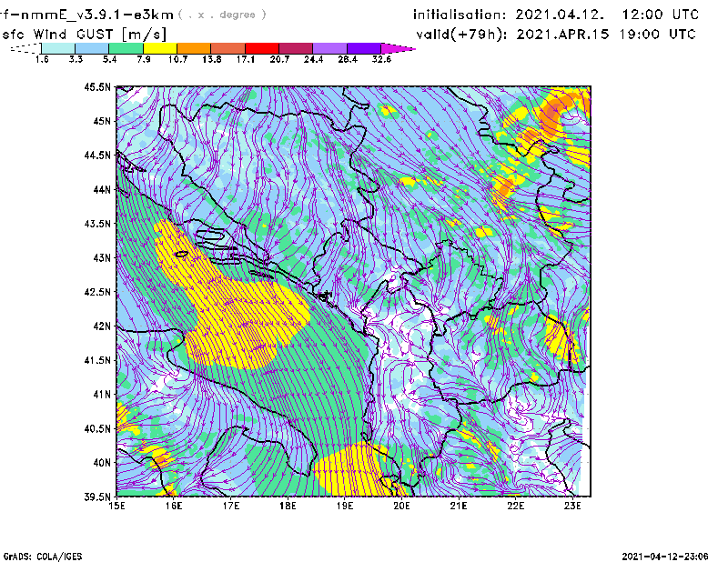Click the red 17.1–20.7 legend swatch

pyautogui.click(x=262, y=48)
